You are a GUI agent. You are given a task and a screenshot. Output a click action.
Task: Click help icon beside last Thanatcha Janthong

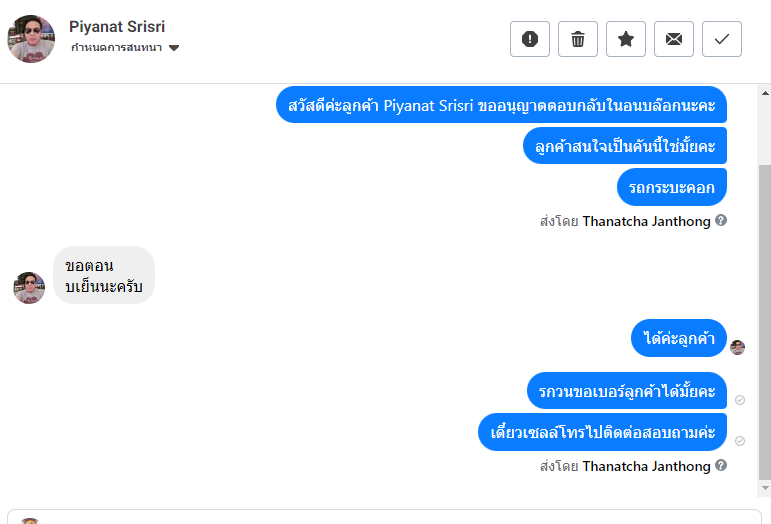pyautogui.click(x=721, y=465)
